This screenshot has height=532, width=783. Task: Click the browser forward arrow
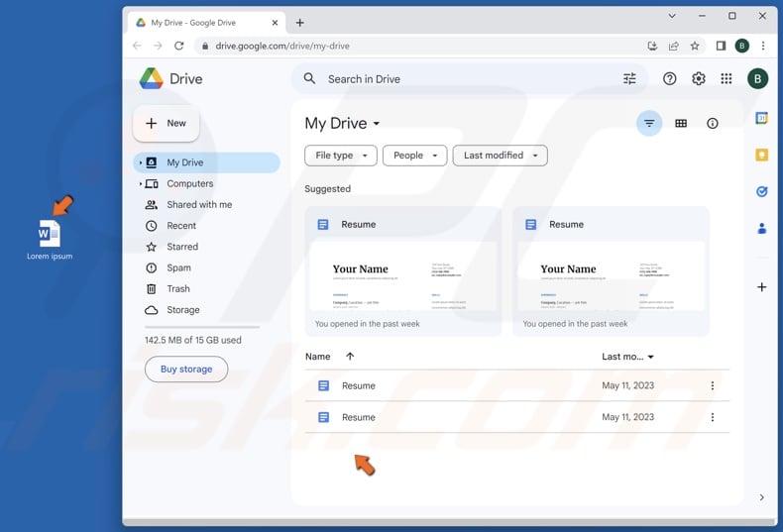tap(158, 46)
